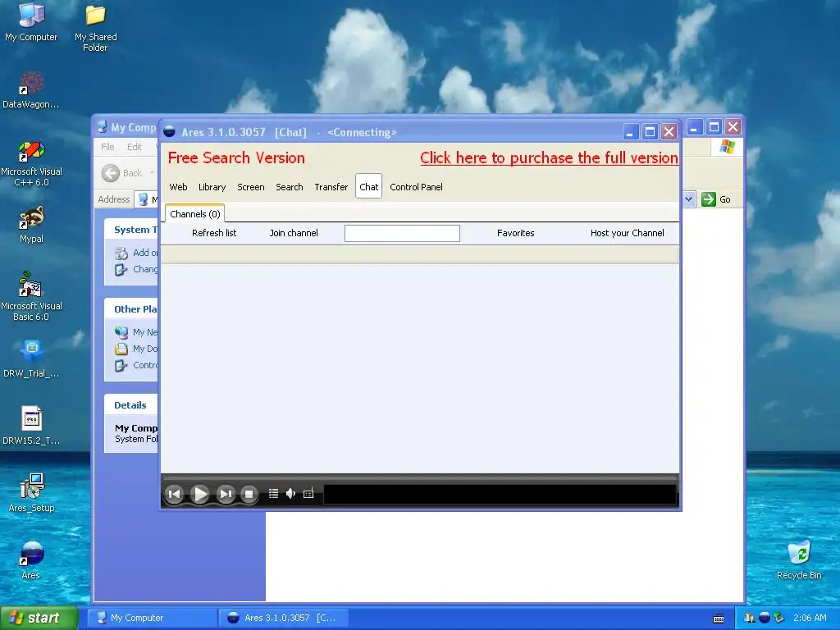Image resolution: width=840 pixels, height=630 pixels.
Task: Open the Control Panel tab in Ares
Action: (x=416, y=187)
